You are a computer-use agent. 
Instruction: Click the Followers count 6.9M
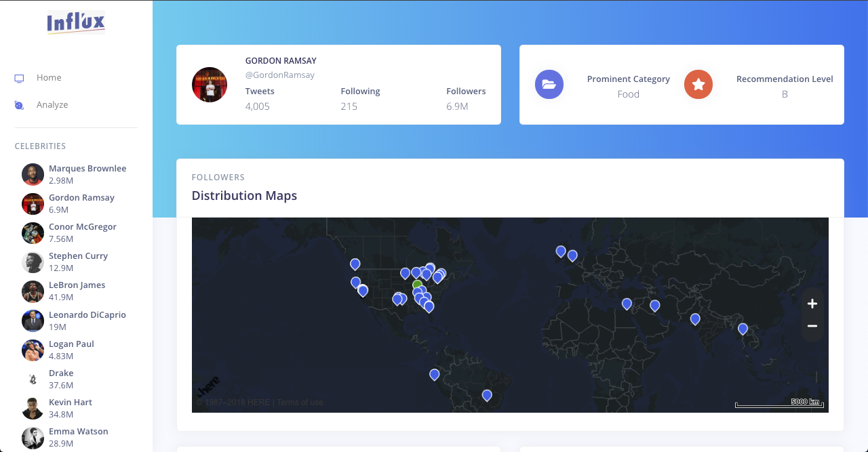click(x=457, y=106)
